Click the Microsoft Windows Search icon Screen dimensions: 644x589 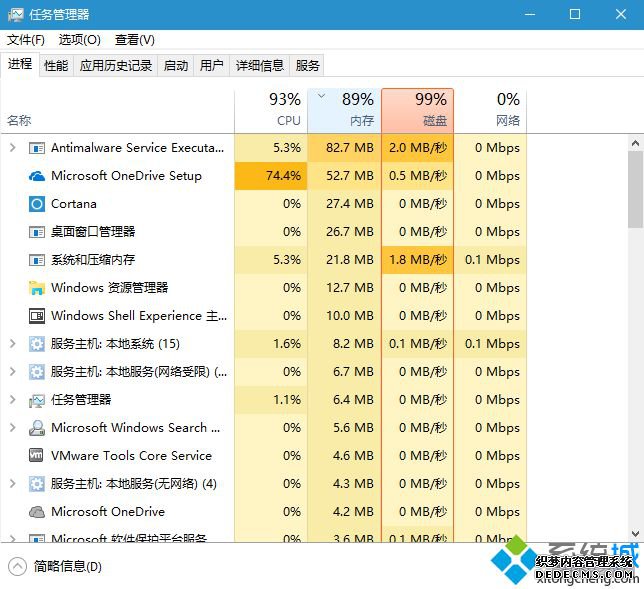tap(37, 428)
